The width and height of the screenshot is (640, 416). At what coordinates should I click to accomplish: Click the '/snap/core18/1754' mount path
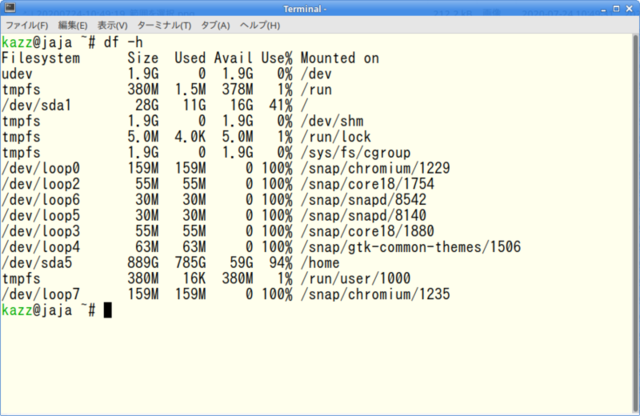click(367, 184)
